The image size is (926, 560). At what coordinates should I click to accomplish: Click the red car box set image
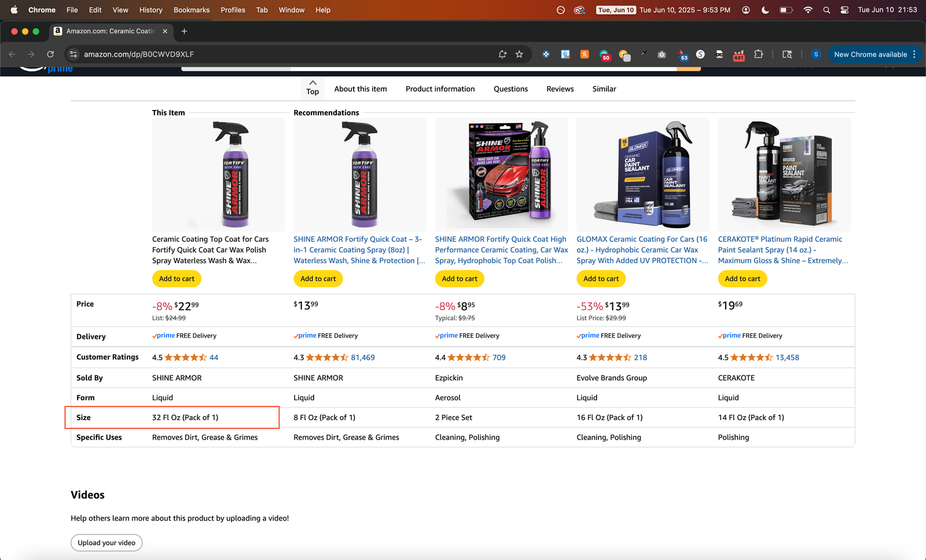pos(501,175)
